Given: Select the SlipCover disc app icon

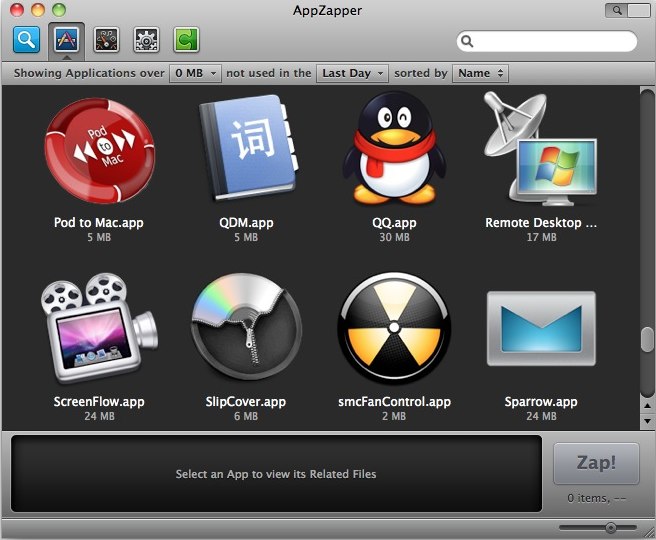Looking at the screenshot, I should tap(247, 327).
